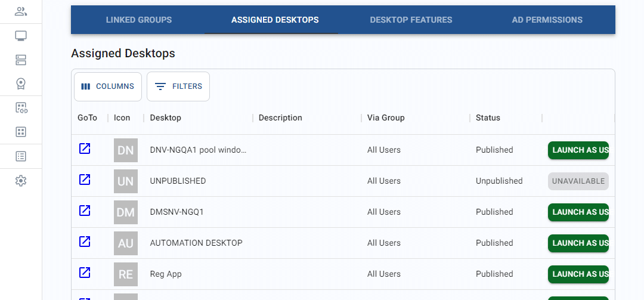Click 'All Users' in UNPUBLISHED row
This screenshot has width=644, height=300.
[384, 181]
